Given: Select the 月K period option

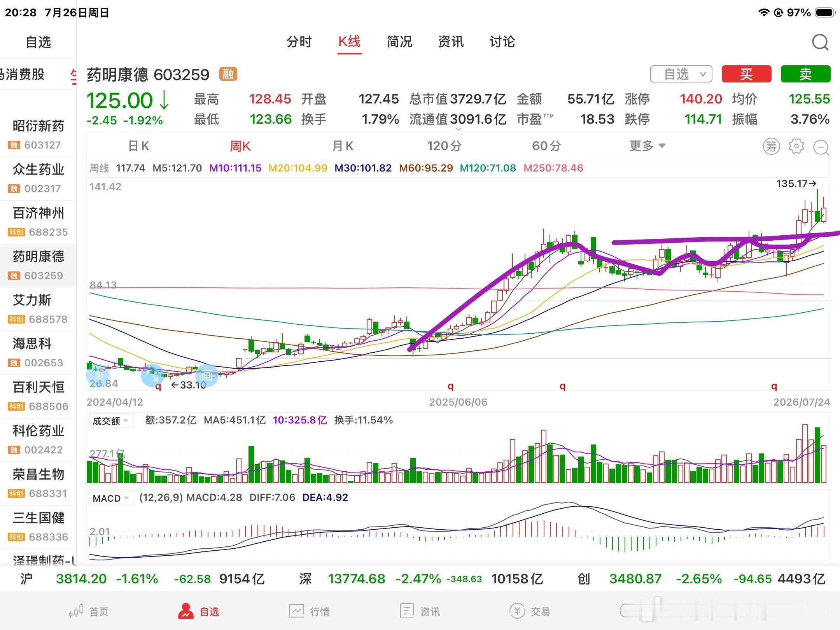Looking at the screenshot, I should (343, 146).
